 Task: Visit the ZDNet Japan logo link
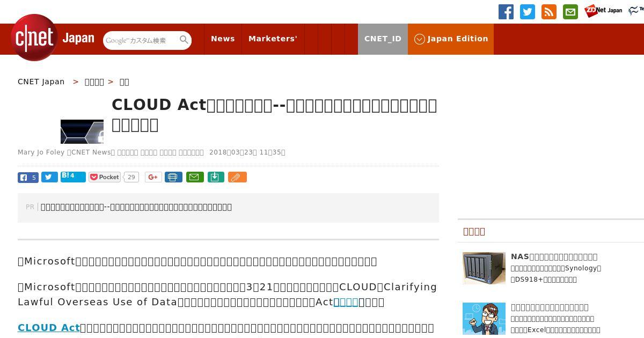603,10
